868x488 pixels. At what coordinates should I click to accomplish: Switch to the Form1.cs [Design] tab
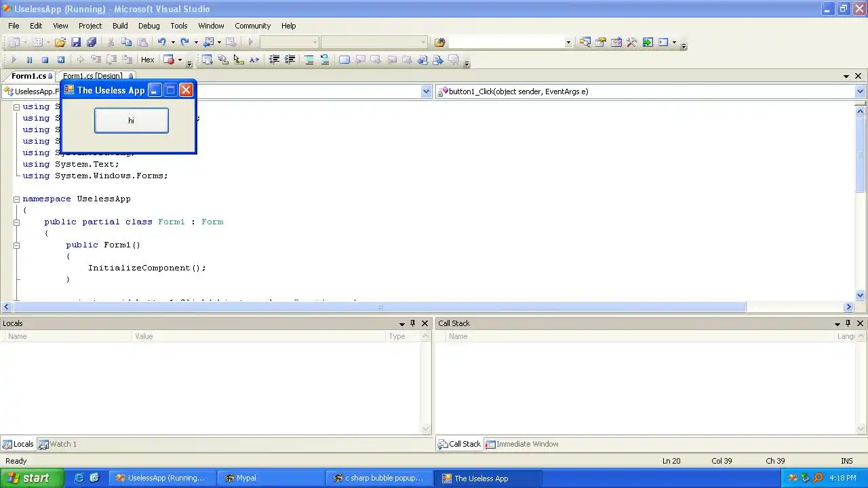click(x=96, y=76)
